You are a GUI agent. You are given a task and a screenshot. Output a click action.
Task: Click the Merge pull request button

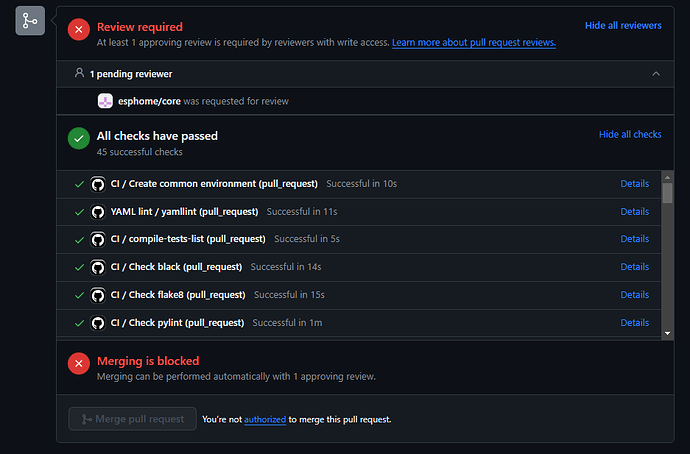click(132, 419)
